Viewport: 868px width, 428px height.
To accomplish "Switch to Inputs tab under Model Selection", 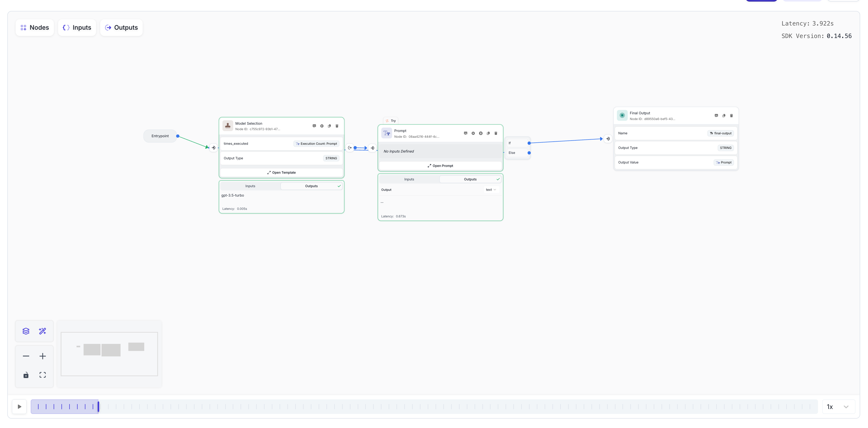I will point(250,186).
